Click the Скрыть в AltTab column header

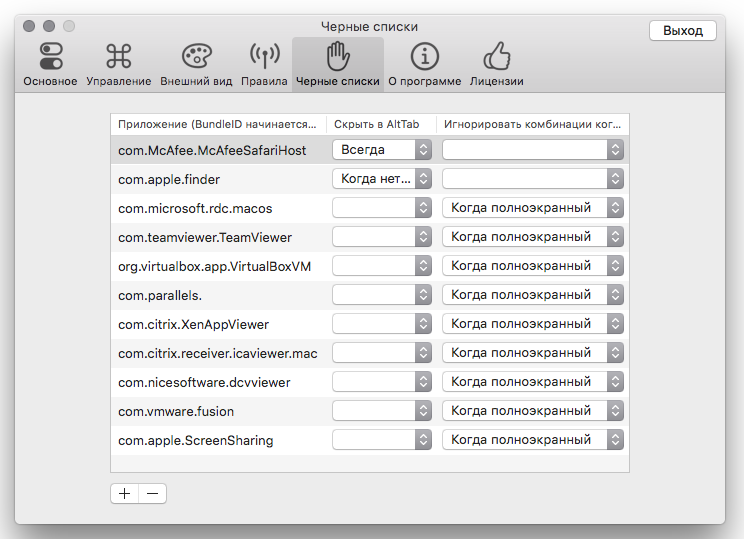(x=381, y=124)
